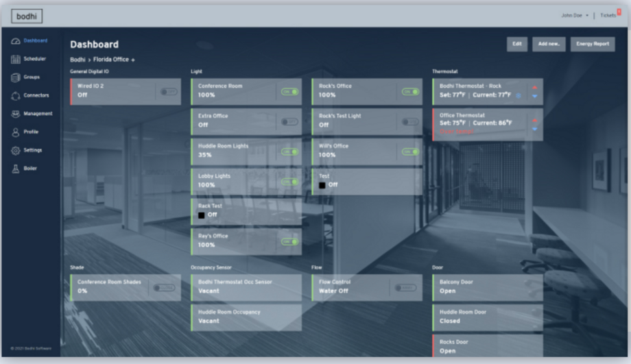Click the 2021 Bodhi Software copyright text
Image resolution: width=631 pixels, height=364 pixels.
point(31,348)
